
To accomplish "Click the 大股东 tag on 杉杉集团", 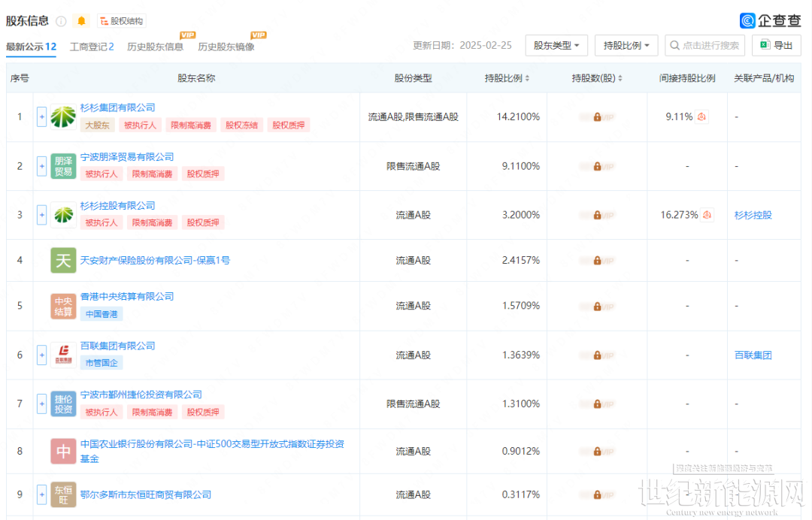I will point(97,125).
